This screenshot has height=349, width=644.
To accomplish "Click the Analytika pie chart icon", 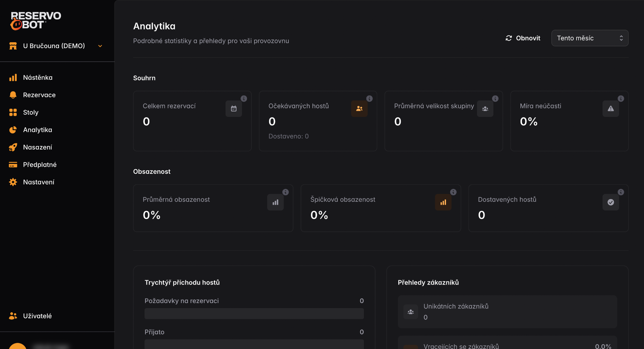I will tap(13, 130).
